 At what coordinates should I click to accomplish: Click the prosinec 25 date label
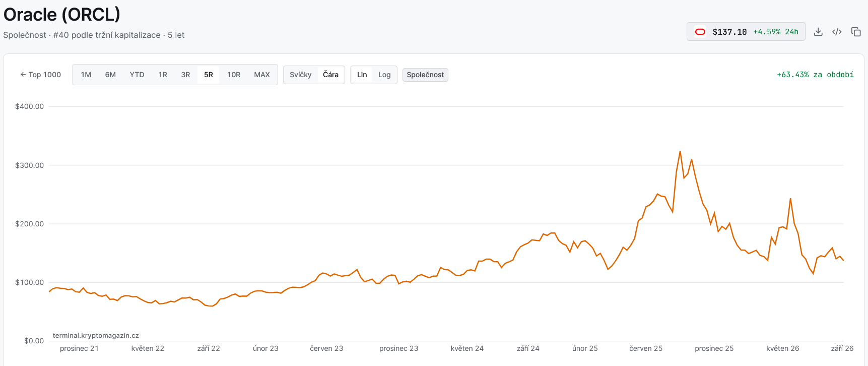pos(714,348)
